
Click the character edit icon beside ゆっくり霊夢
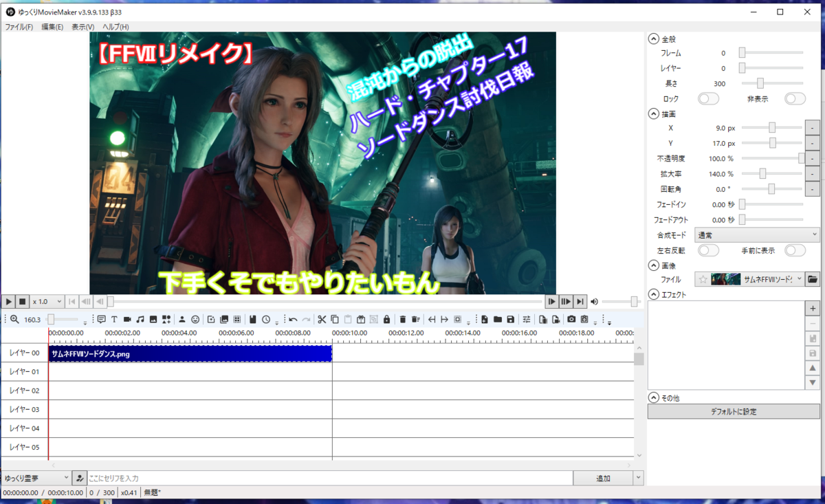79,478
